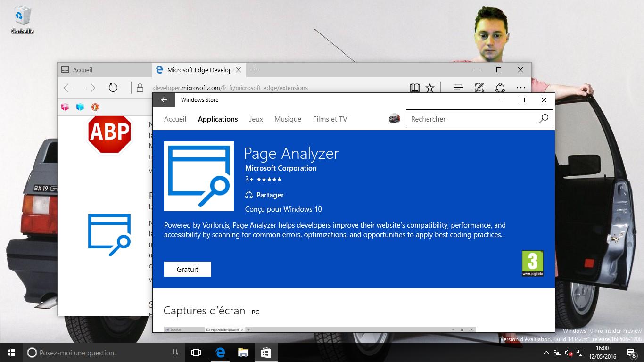Open Task View from the taskbar
644x362 pixels.
196,353
